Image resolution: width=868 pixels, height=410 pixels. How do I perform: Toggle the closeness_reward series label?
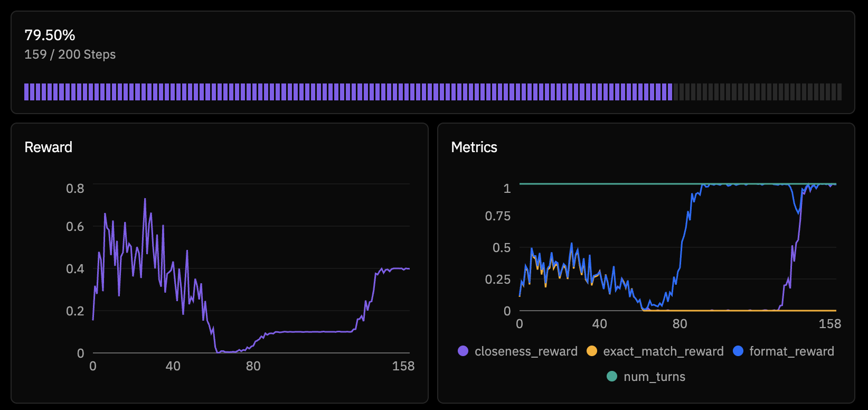(525, 351)
